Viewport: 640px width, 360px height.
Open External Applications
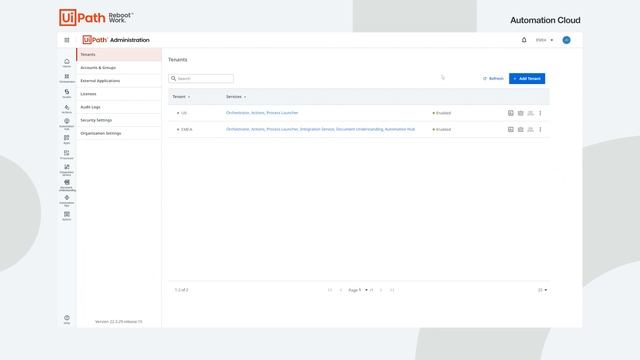tap(119, 81)
